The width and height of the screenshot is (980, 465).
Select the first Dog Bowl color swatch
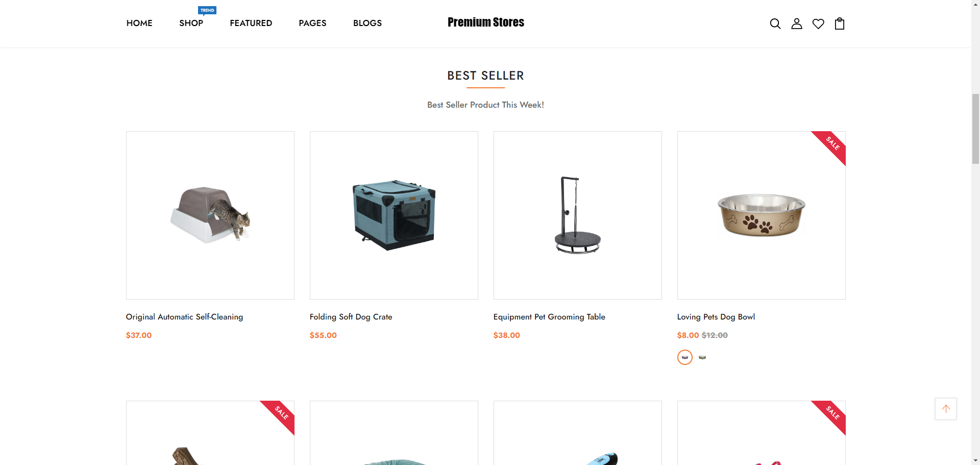tap(684, 357)
